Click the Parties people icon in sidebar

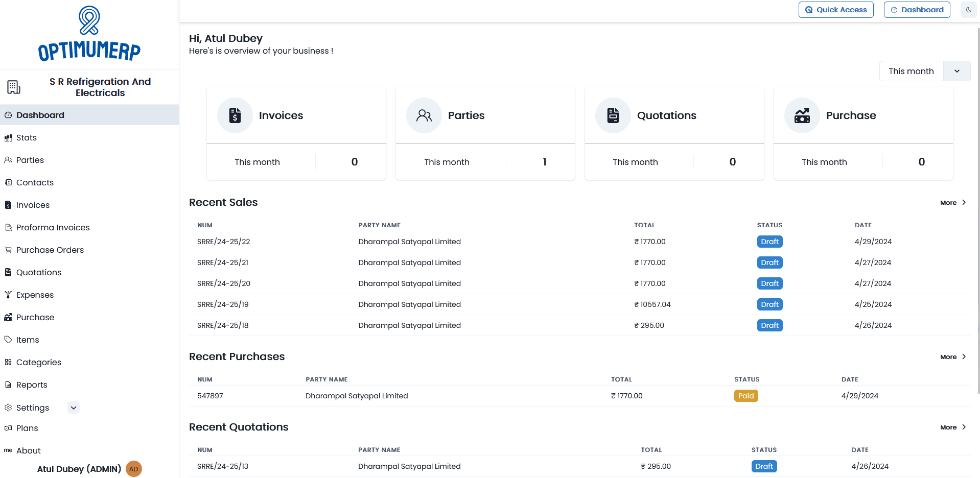coord(8,160)
